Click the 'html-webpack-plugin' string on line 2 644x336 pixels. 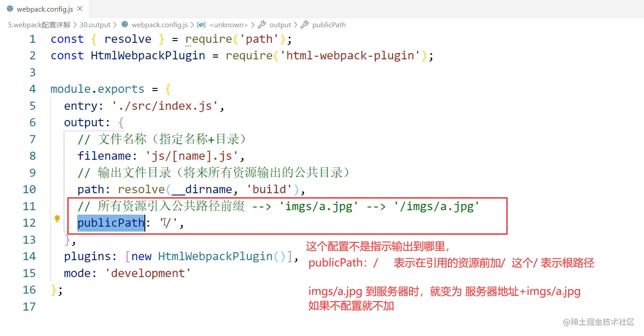350,56
